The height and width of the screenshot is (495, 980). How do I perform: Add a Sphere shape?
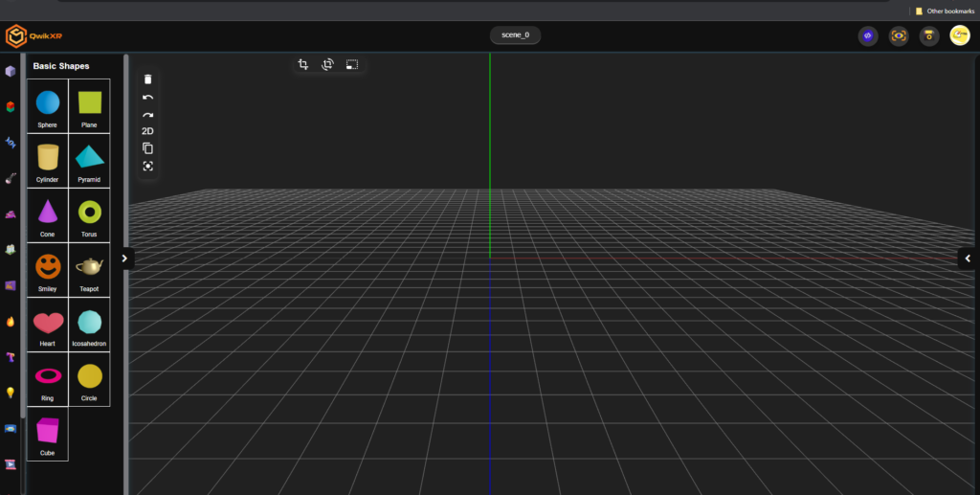[x=48, y=106]
